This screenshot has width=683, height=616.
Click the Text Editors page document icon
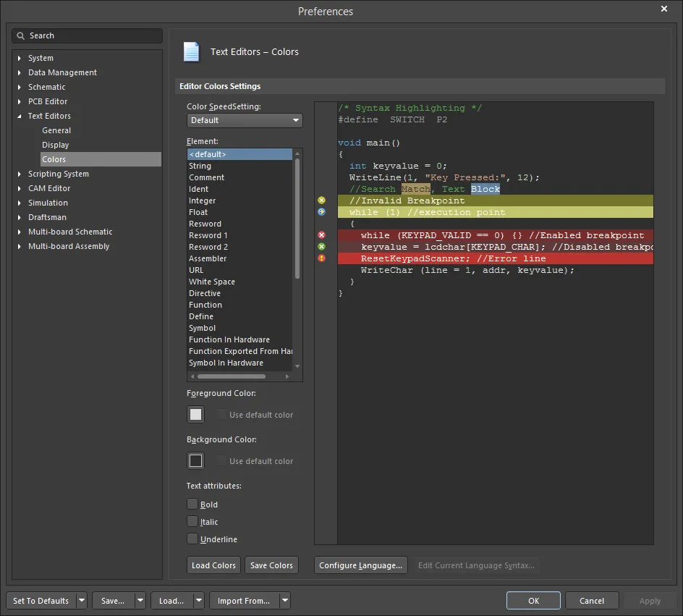pos(191,52)
